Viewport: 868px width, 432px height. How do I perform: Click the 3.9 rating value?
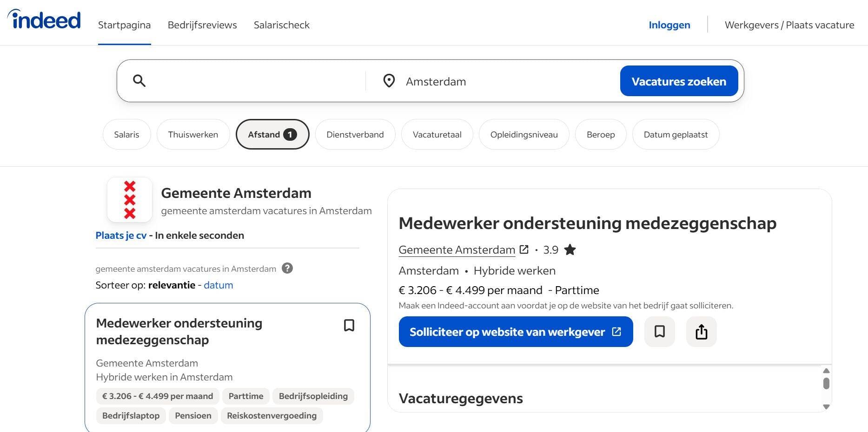(x=551, y=250)
